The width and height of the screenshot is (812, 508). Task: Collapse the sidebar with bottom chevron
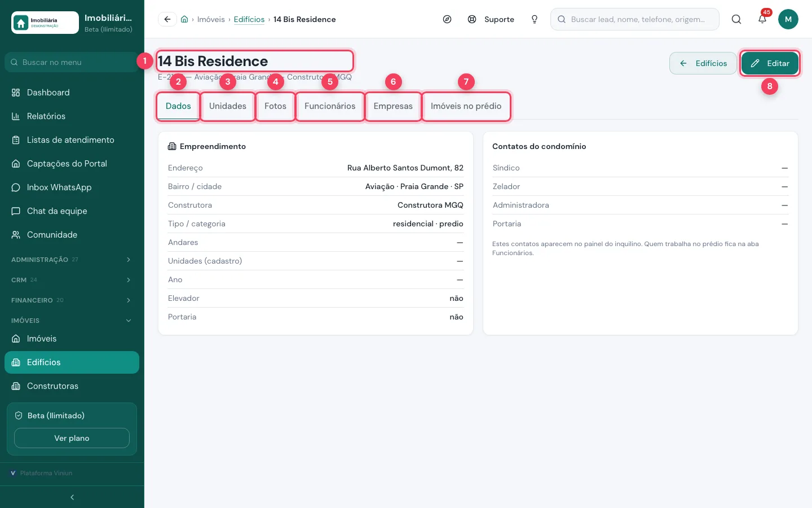pos(72,497)
